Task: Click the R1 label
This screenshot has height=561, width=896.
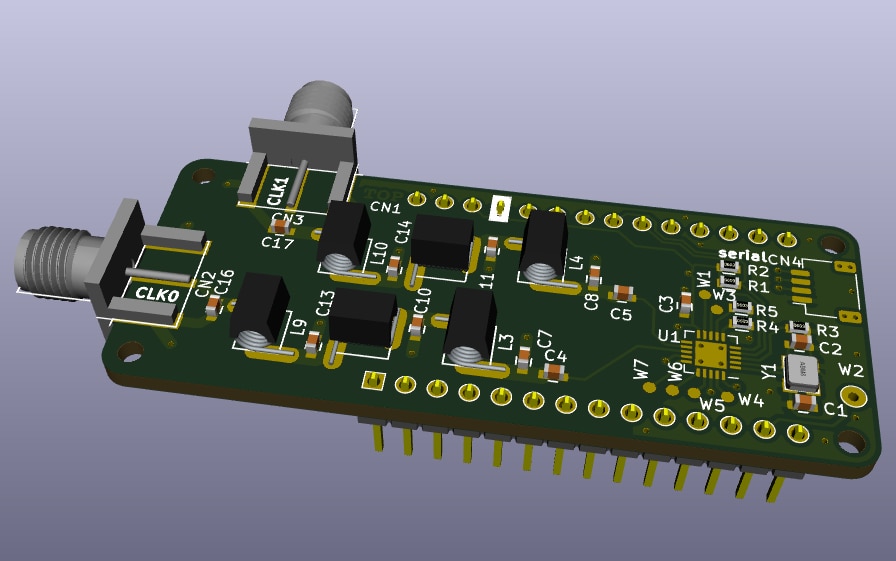Action: click(x=758, y=286)
